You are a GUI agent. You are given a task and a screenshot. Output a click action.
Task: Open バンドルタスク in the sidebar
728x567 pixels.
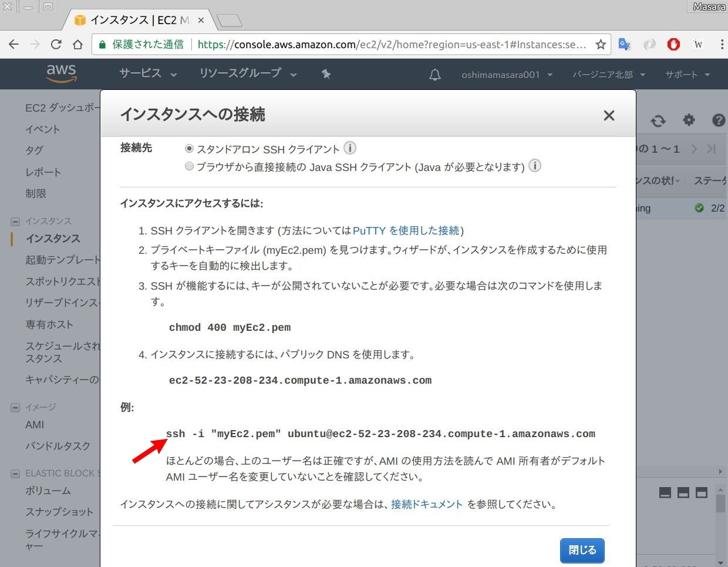coord(58,446)
